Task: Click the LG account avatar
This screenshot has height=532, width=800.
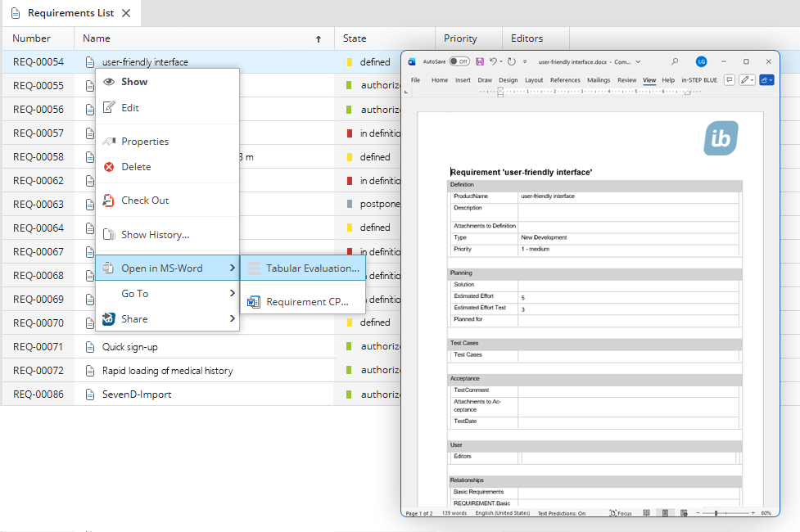Action: pyautogui.click(x=701, y=61)
